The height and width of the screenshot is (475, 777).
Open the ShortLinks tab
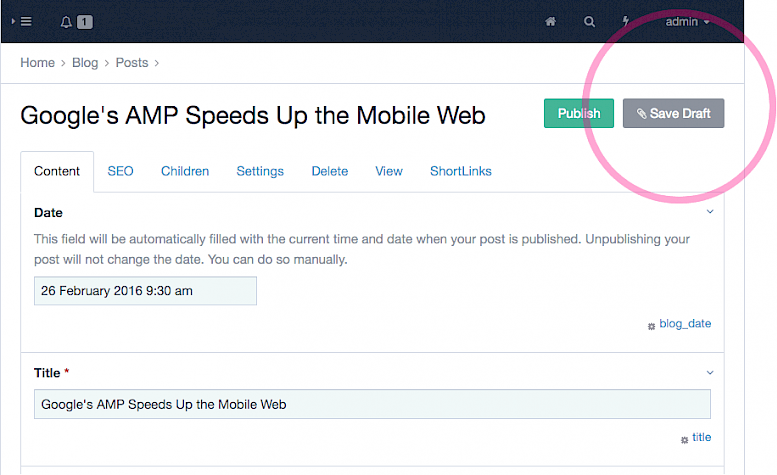click(x=460, y=171)
